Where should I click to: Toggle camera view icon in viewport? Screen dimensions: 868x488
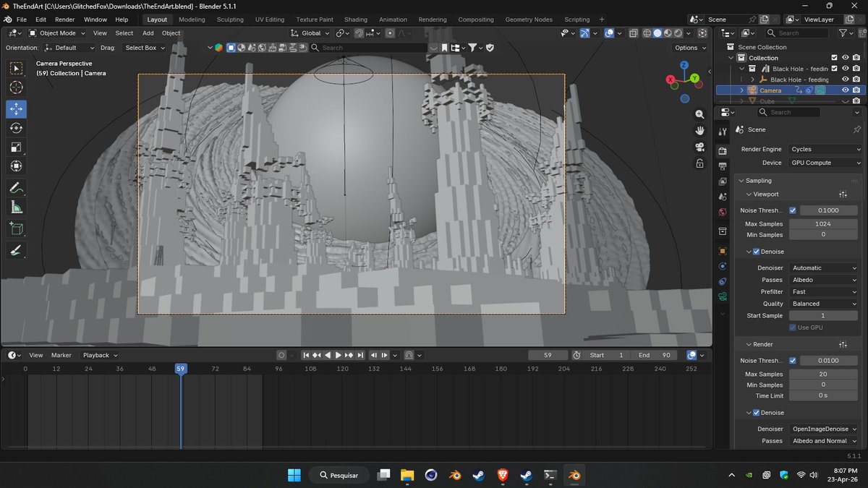click(x=699, y=147)
